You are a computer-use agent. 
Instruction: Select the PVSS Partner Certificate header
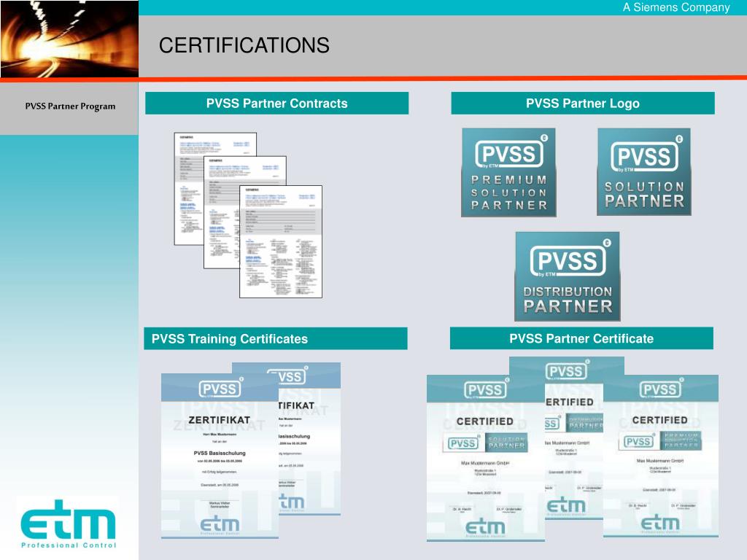[581, 338]
